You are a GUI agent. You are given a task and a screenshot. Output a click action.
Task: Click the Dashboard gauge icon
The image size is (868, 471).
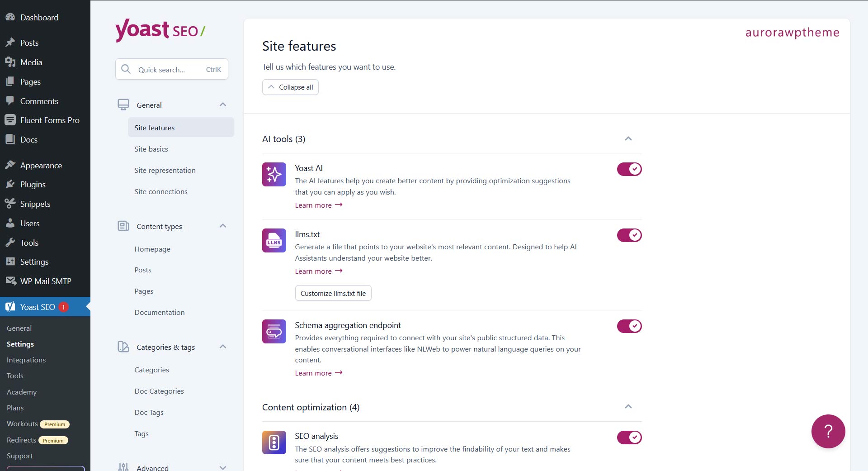[x=10, y=17]
